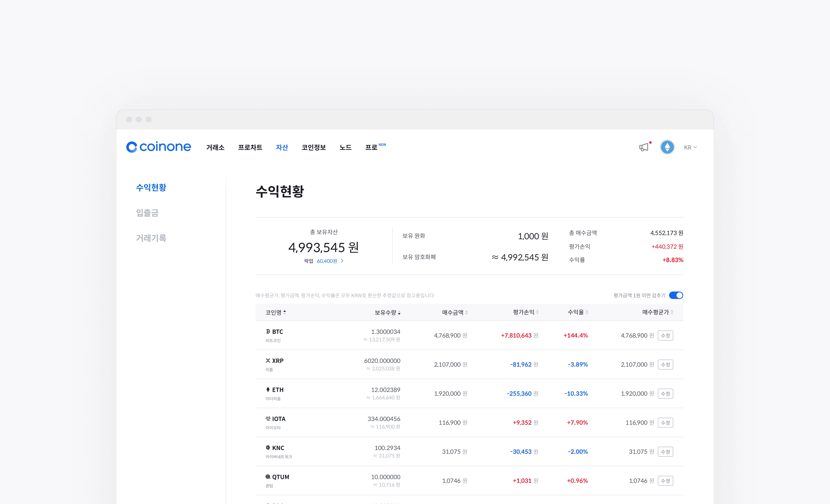Click the KNC 평가손익 value -30,453

[x=521, y=452]
